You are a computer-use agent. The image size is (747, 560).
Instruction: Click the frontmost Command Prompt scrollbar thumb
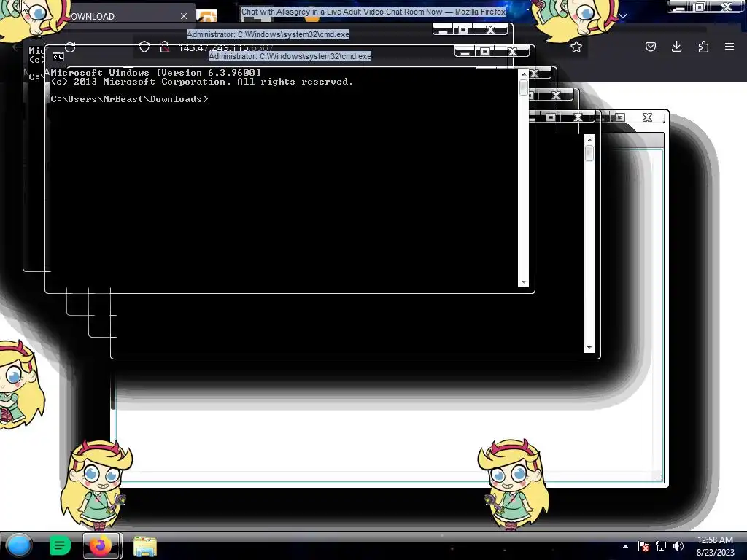tap(524, 87)
